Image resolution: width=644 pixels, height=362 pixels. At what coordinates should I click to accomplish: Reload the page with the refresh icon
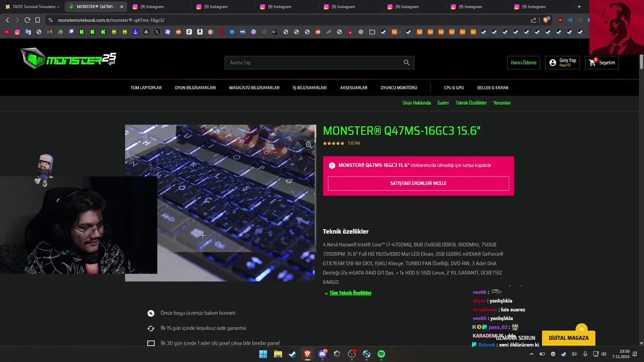click(27, 20)
